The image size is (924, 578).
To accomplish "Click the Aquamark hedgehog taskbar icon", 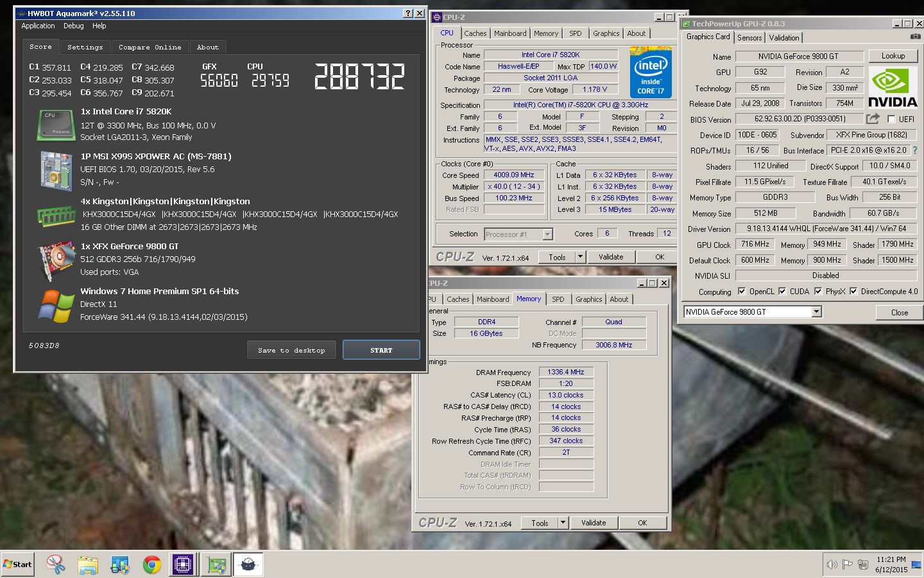I will 248,565.
